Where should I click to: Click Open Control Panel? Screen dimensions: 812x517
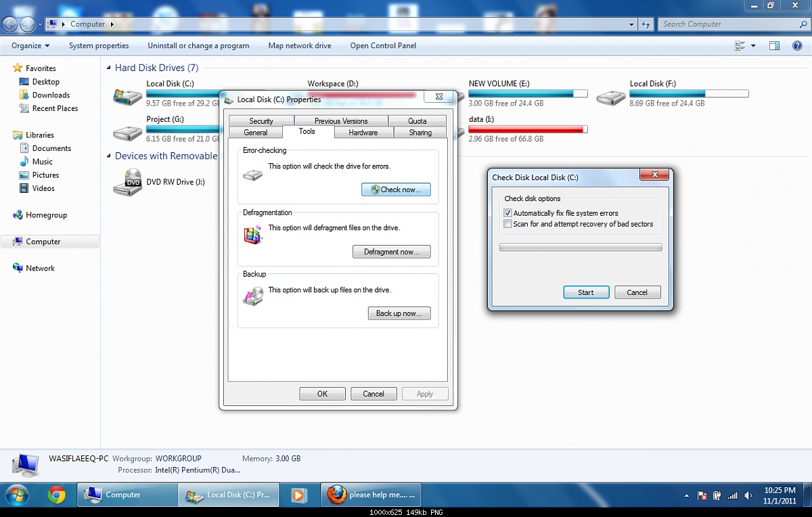(383, 46)
